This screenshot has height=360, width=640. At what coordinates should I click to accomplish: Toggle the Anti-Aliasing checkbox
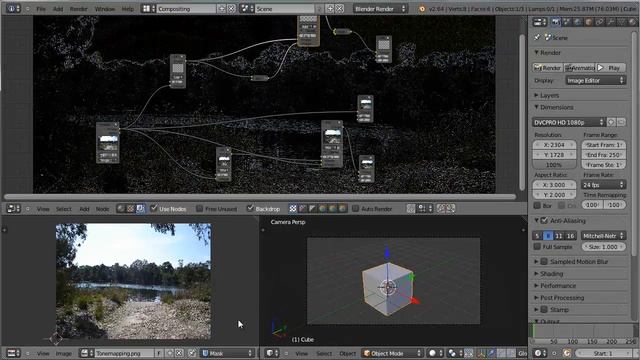pyautogui.click(x=544, y=220)
